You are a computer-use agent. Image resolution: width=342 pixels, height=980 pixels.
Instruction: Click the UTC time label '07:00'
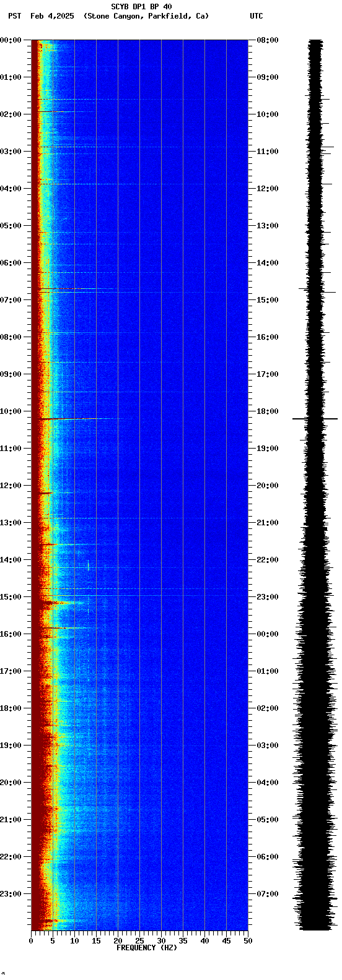point(268,894)
